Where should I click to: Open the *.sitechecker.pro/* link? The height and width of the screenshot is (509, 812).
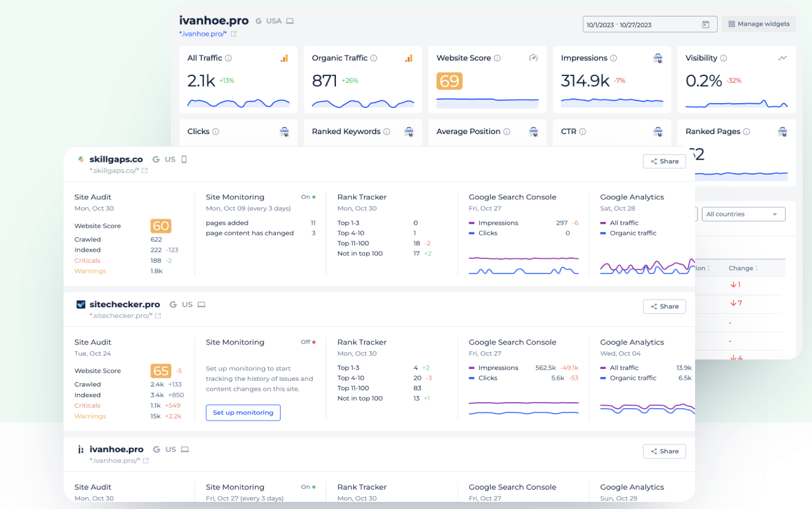pyautogui.click(x=121, y=316)
